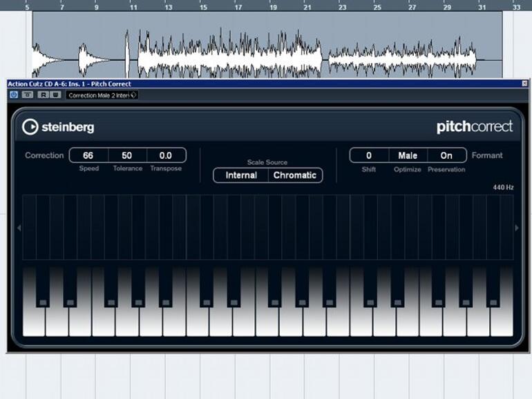Click the last black key on the keyboard
Screen dimensions: 532x399
click(493, 286)
